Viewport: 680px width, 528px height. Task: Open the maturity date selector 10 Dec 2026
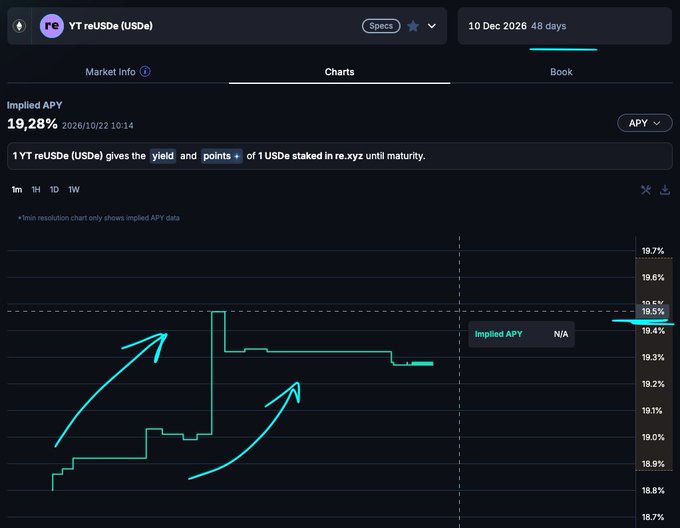pyautogui.click(x=565, y=26)
